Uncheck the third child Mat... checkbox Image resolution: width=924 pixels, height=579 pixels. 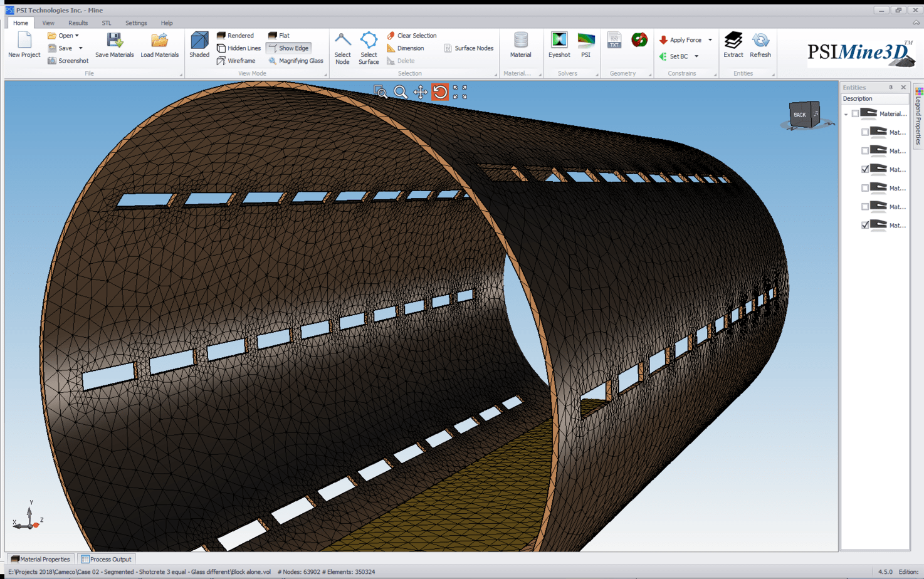pyautogui.click(x=865, y=170)
